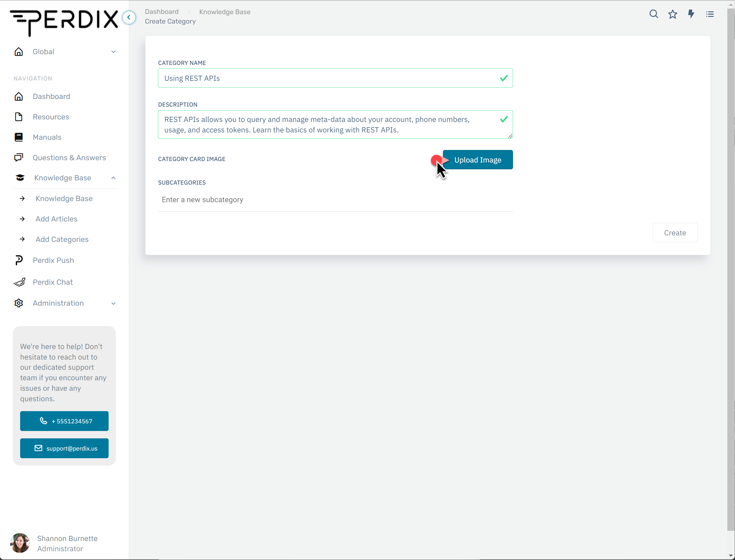Click the Shannon Burnette user name
Viewport: 735px width, 560px height.
67,538
